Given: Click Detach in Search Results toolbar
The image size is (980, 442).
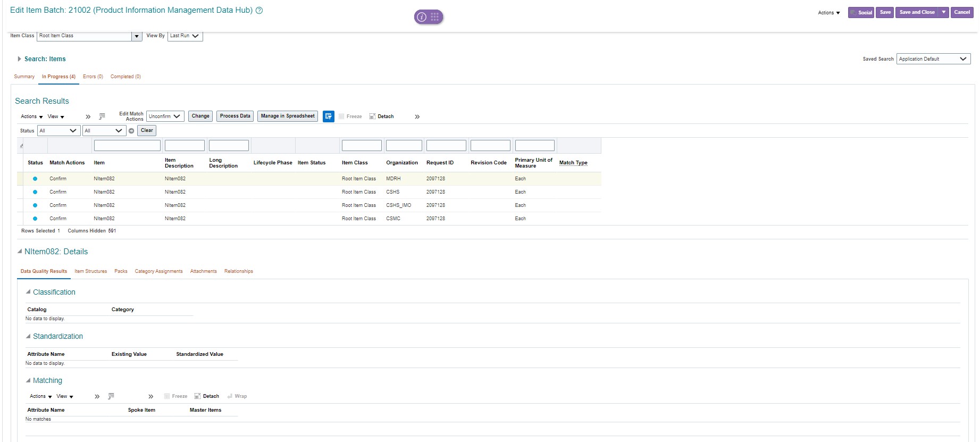Looking at the screenshot, I should point(382,116).
